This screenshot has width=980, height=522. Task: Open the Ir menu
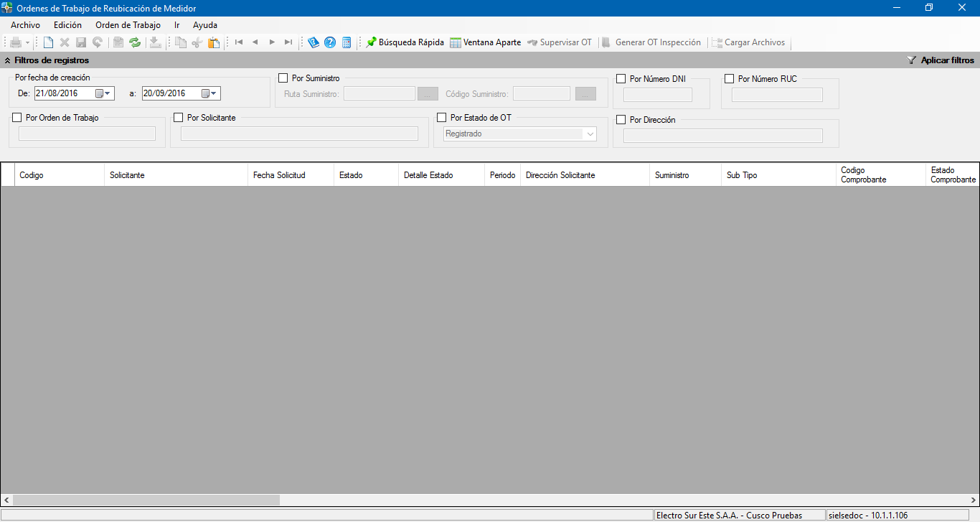coord(176,24)
